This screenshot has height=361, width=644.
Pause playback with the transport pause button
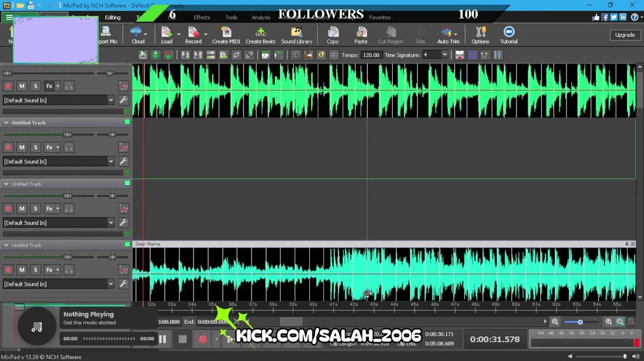pos(162,339)
